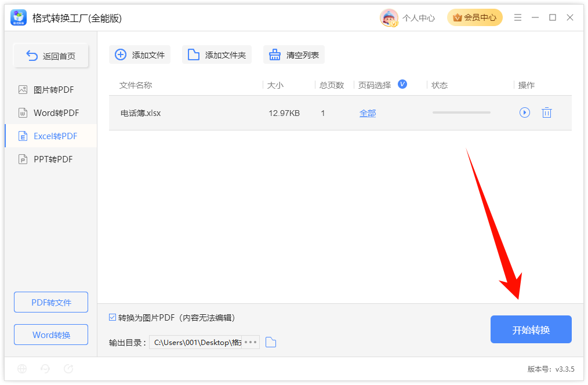This screenshot has width=588, height=385.
Task: Click the 返回首页 back to home button
Action: tap(51, 56)
